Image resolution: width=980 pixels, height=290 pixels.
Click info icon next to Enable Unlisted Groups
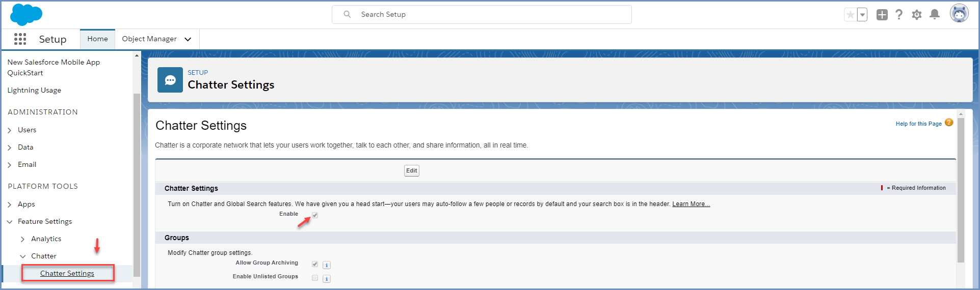[x=327, y=279]
